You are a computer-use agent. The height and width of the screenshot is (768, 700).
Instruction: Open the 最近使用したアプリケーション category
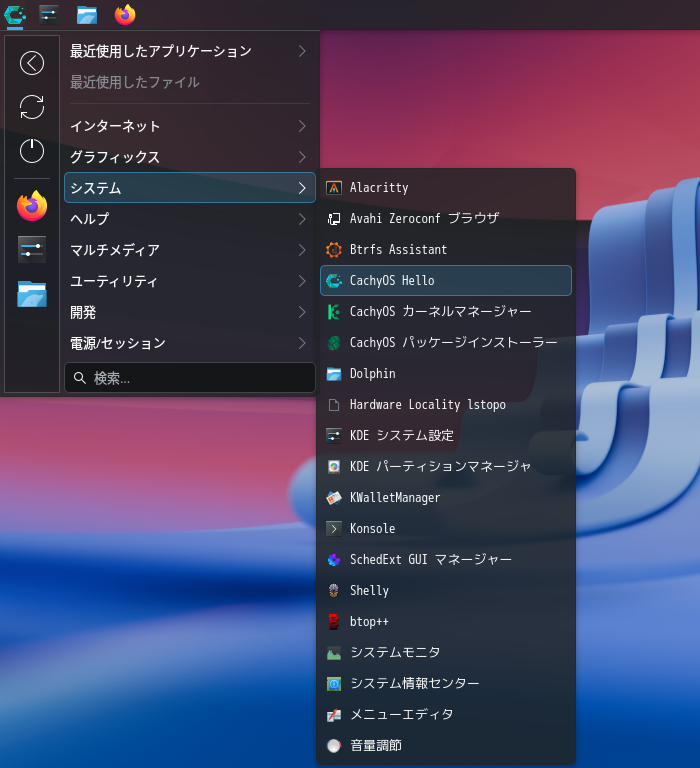tap(190, 51)
